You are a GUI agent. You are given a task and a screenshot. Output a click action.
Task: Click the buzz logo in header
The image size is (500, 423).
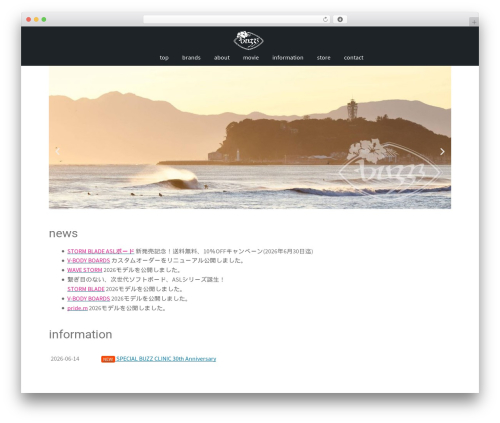(x=248, y=40)
